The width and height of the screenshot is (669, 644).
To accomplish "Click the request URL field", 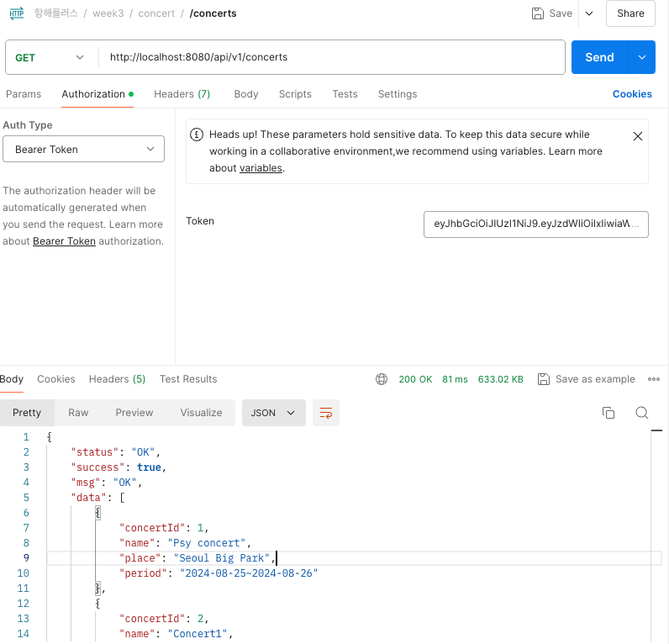I will click(331, 57).
